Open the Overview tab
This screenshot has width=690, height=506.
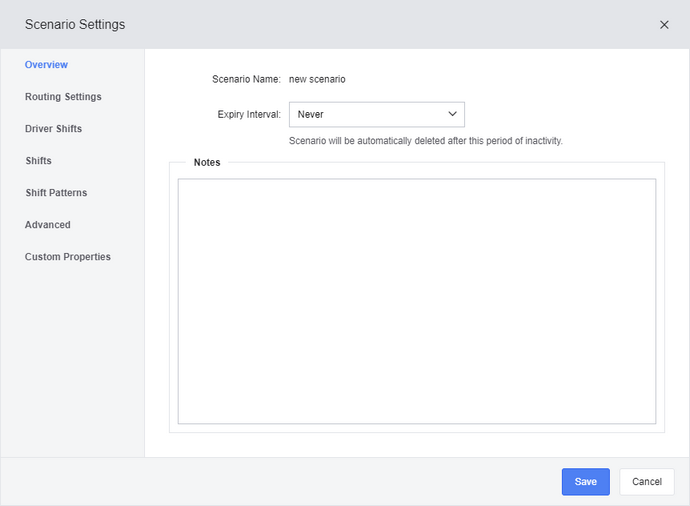point(46,65)
